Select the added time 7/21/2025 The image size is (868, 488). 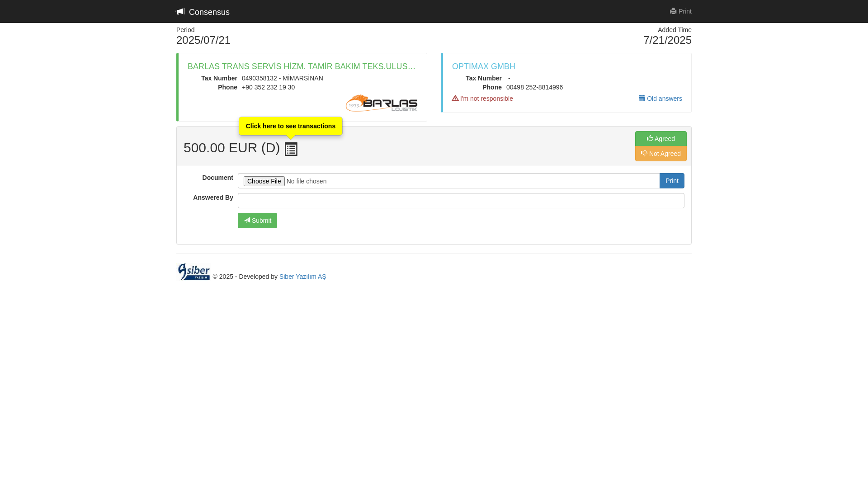(667, 40)
